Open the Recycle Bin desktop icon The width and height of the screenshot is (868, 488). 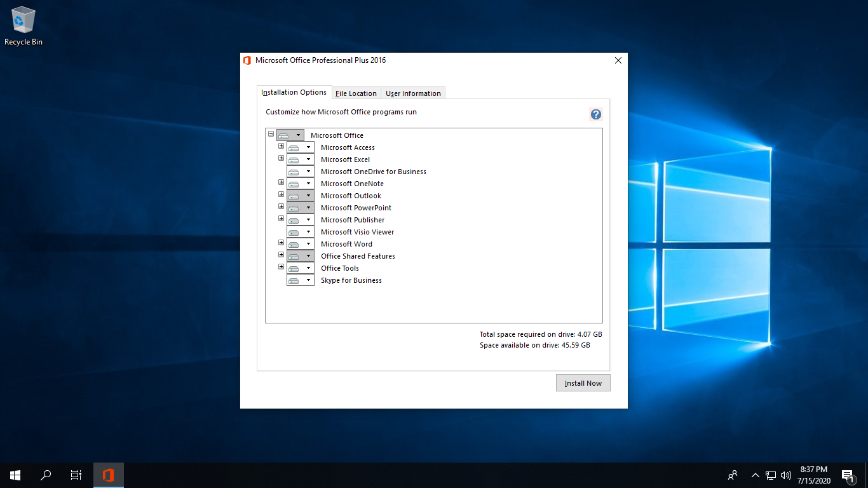click(24, 26)
